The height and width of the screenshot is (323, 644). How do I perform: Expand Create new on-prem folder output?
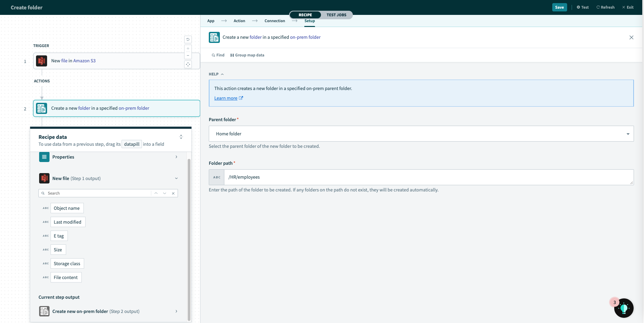coord(176,312)
